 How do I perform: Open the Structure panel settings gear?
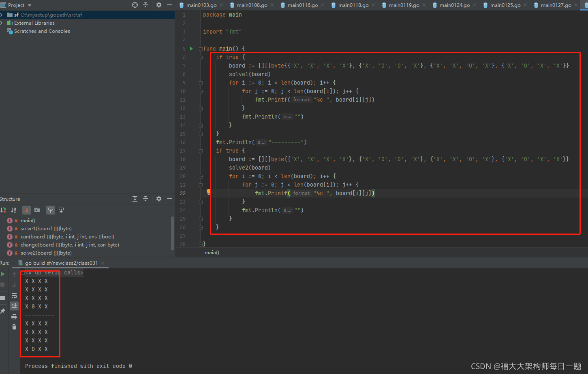click(159, 199)
